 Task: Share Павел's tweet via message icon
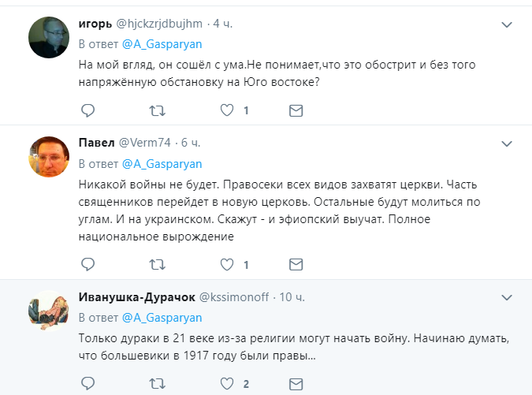tap(296, 263)
